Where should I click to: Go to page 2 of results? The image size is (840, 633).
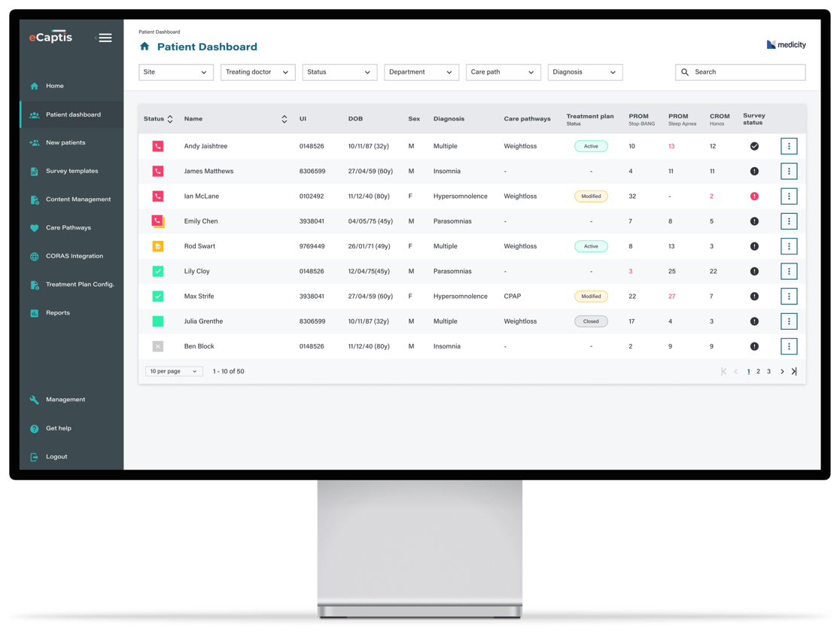point(758,371)
